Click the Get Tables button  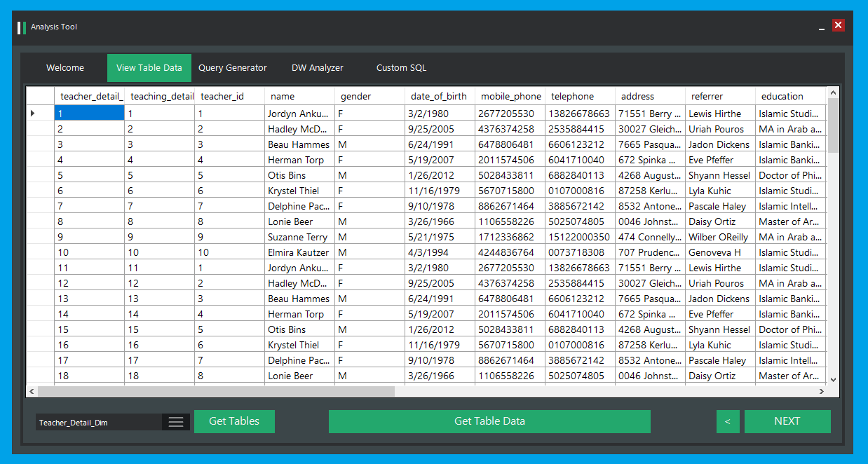click(234, 421)
